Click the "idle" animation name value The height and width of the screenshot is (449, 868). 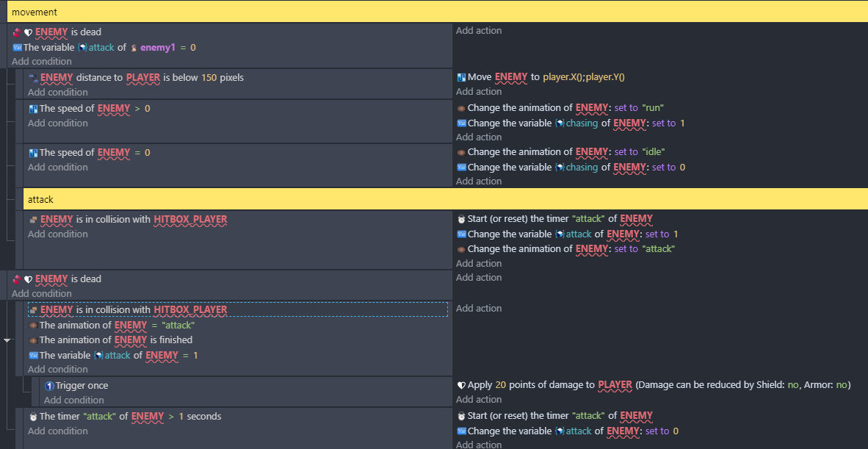click(x=654, y=152)
